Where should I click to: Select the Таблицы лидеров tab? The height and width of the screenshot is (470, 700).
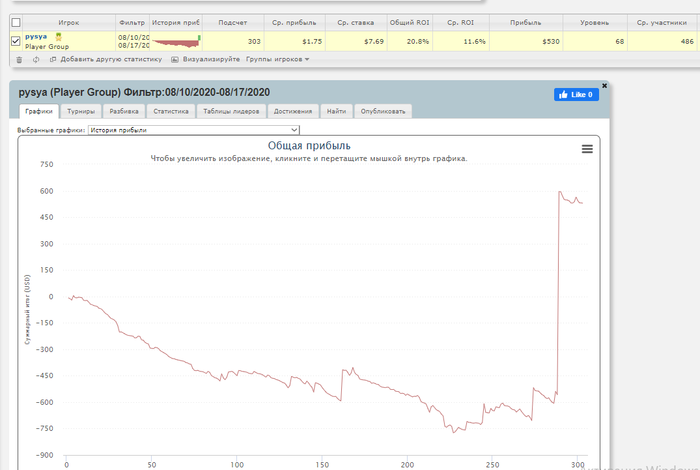tap(231, 111)
